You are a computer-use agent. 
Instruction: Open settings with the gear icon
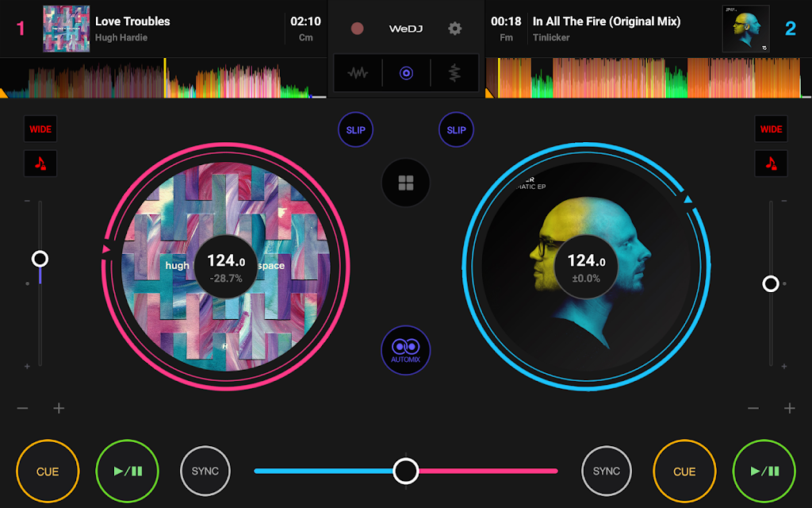pyautogui.click(x=454, y=29)
